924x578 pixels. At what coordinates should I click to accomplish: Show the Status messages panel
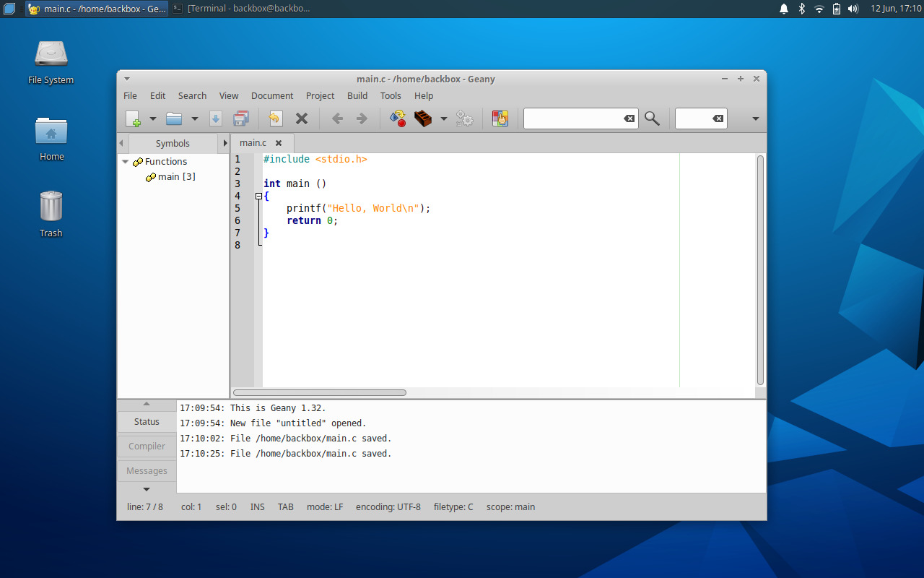146,421
